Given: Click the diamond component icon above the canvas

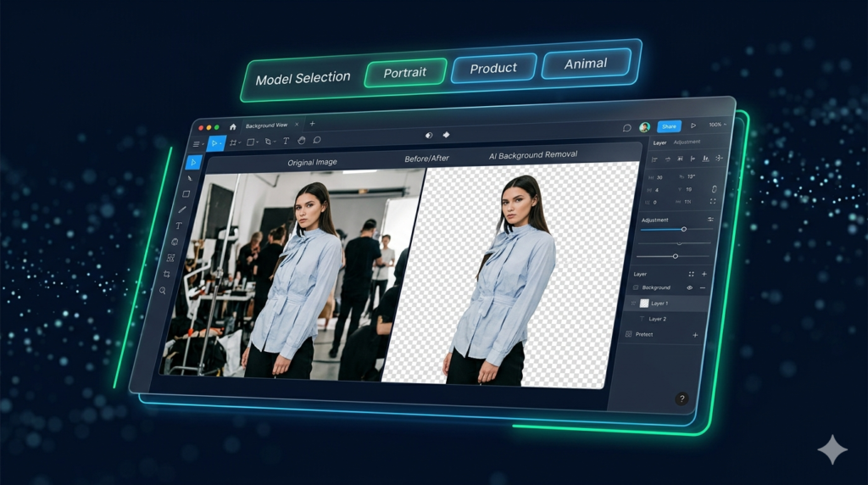Looking at the screenshot, I should (x=446, y=135).
